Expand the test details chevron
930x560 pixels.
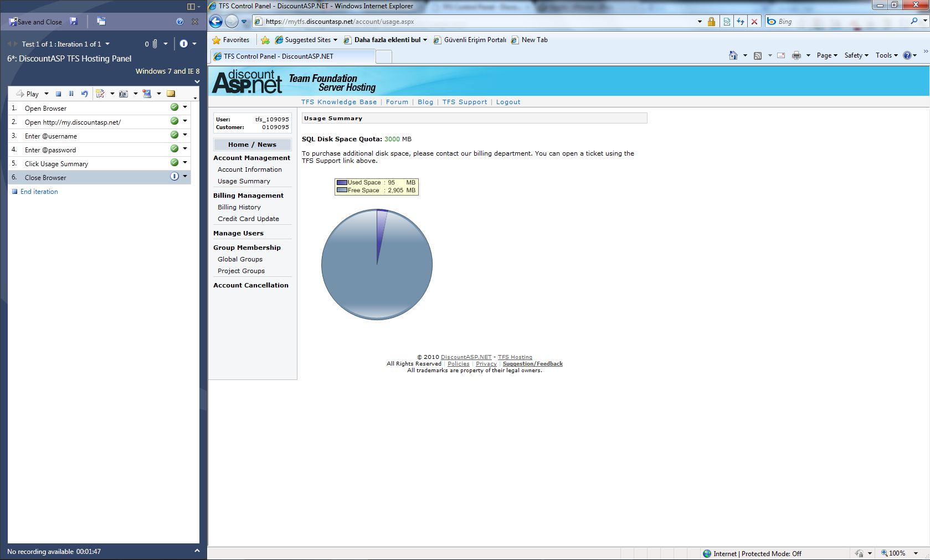click(x=197, y=81)
